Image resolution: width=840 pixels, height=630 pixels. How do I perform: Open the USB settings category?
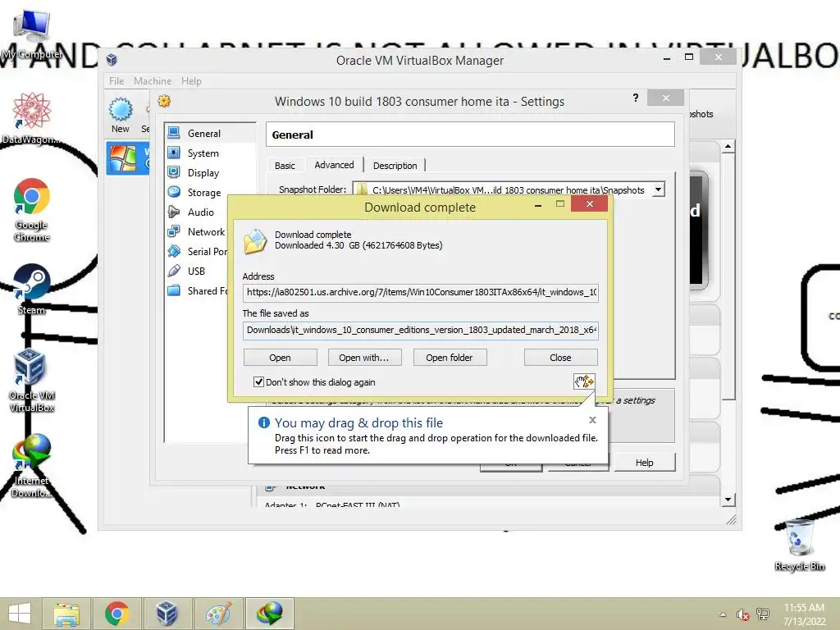197,271
